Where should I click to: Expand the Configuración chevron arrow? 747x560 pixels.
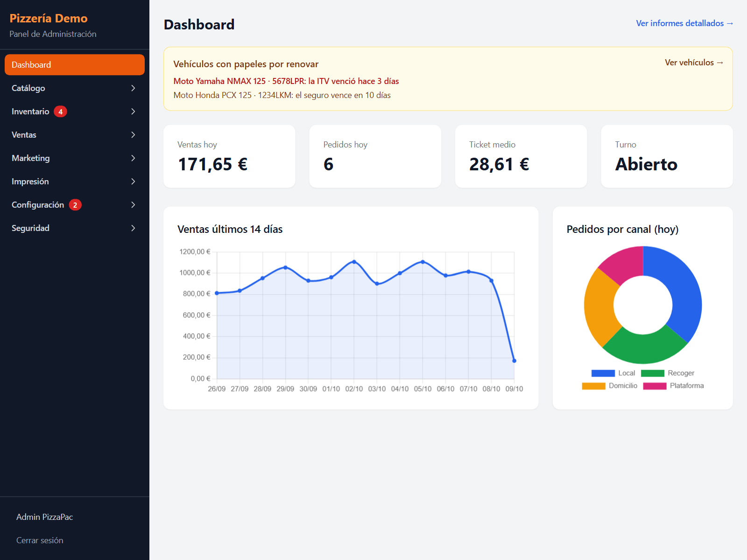coord(133,205)
